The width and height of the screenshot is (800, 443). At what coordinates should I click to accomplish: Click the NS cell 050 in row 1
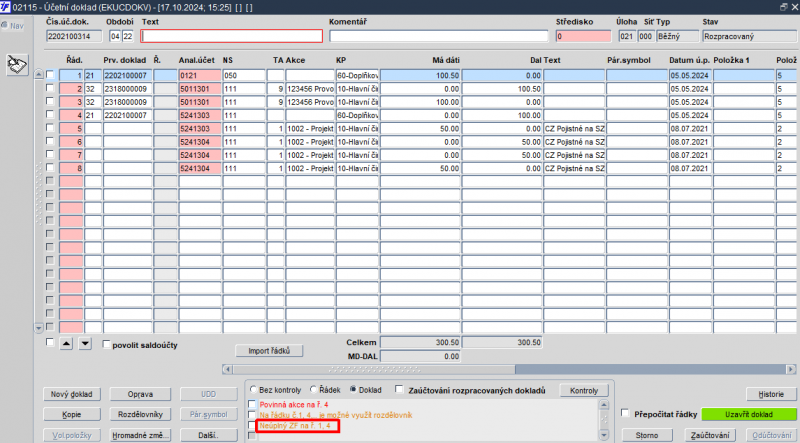(244, 75)
